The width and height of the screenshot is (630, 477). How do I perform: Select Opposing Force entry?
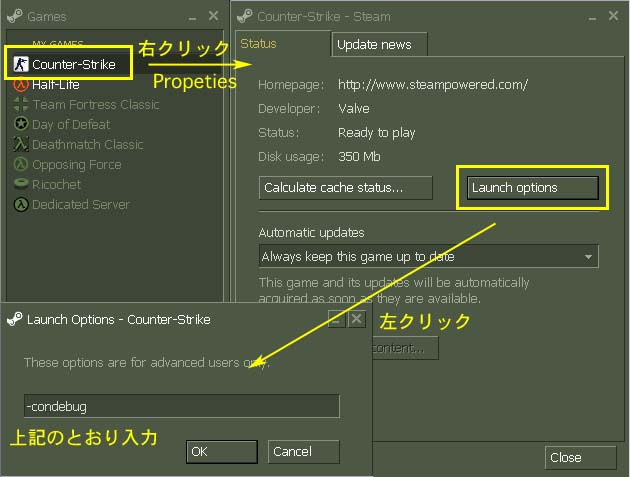click(77, 164)
